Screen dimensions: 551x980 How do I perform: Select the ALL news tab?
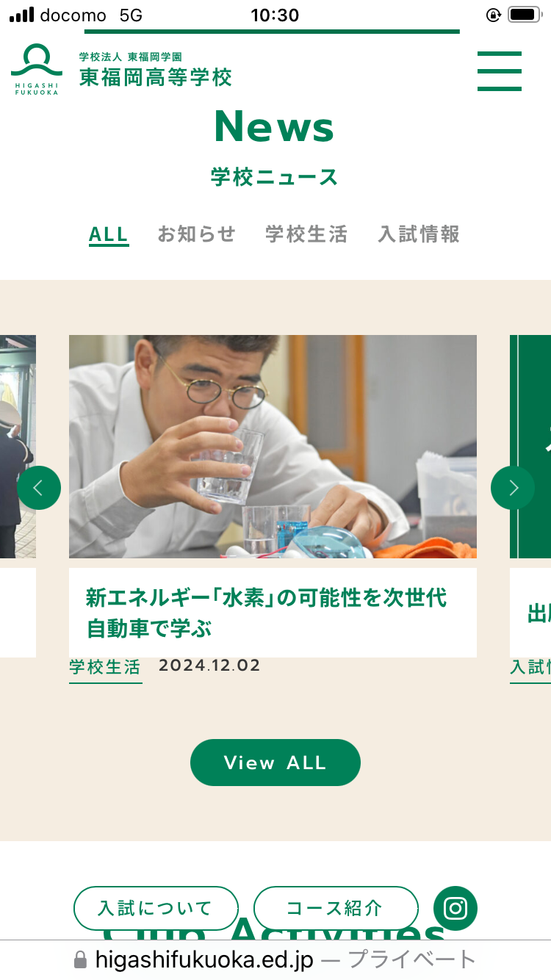pos(109,234)
